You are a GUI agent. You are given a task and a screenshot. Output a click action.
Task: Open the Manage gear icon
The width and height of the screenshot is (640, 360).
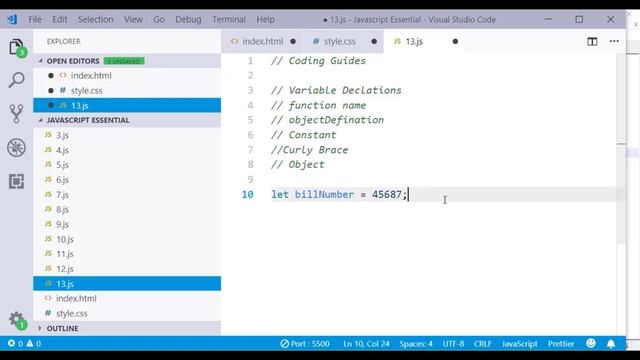click(x=16, y=320)
